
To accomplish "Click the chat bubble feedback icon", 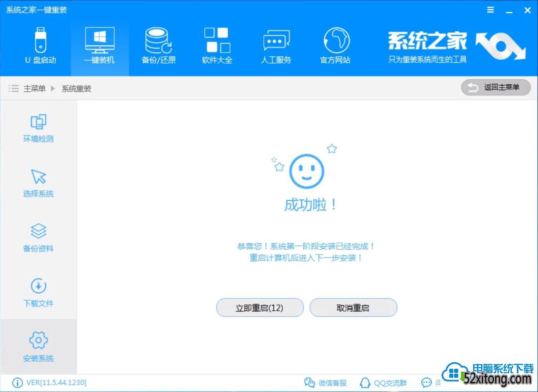I will coord(426,382).
